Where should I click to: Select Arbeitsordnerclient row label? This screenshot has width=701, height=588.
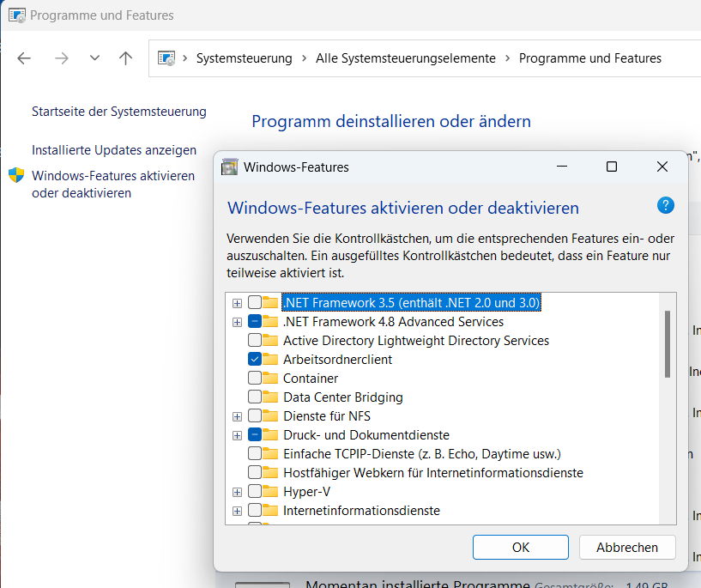coord(337,360)
